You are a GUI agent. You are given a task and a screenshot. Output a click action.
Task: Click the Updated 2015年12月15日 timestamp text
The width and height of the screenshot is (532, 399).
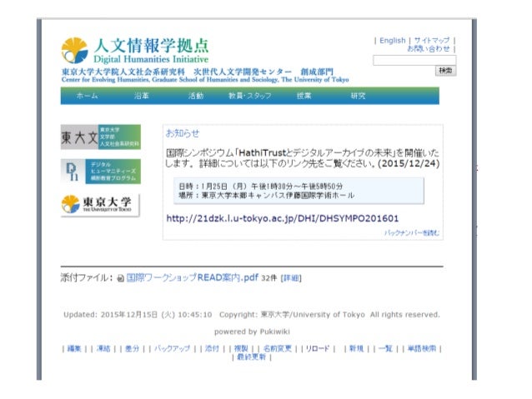(138, 315)
